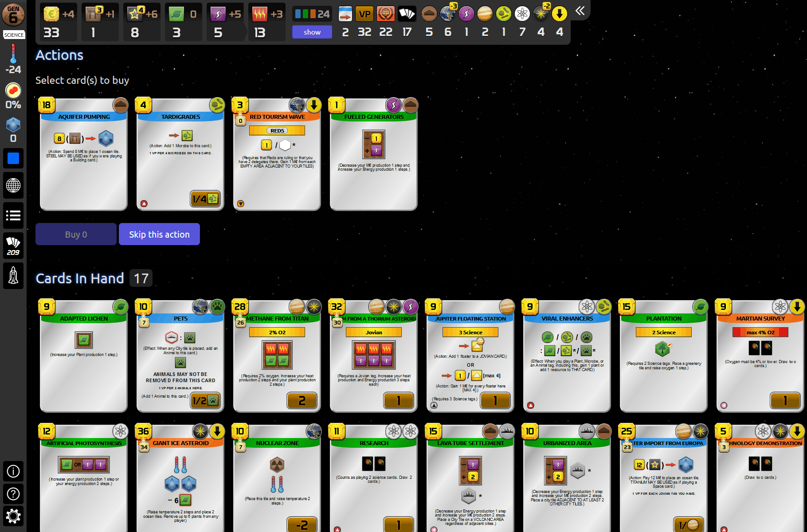Select Fueled Generators card to buy
This screenshot has width=807, height=532.
click(x=374, y=154)
